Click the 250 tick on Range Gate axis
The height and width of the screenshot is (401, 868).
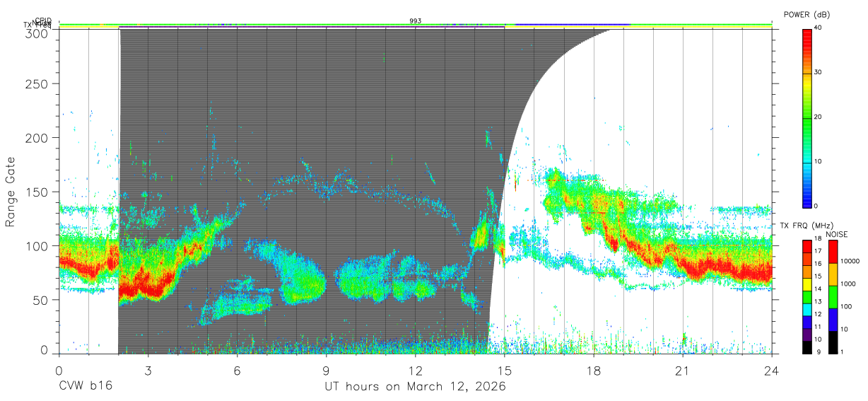pos(38,84)
